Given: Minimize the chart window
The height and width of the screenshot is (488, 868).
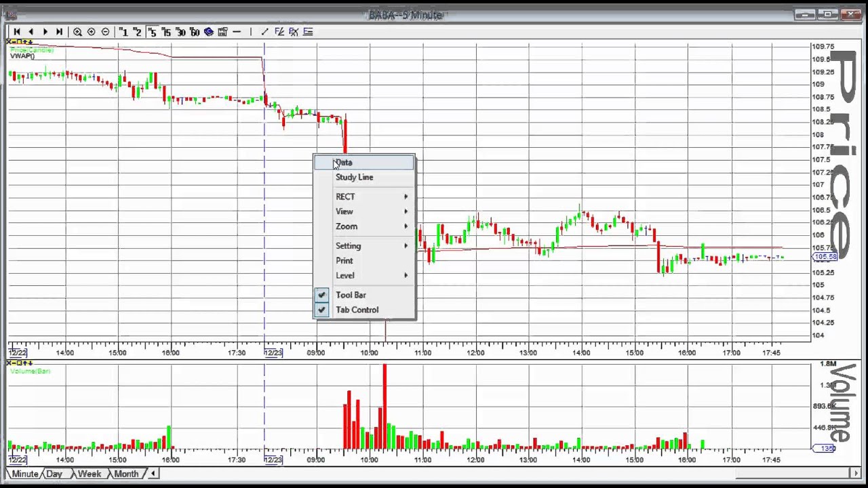Looking at the screenshot, I should (805, 14).
